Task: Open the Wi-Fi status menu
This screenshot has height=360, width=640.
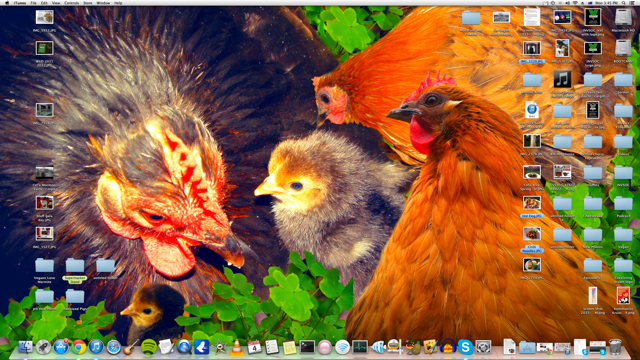Action: click(575, 3)
